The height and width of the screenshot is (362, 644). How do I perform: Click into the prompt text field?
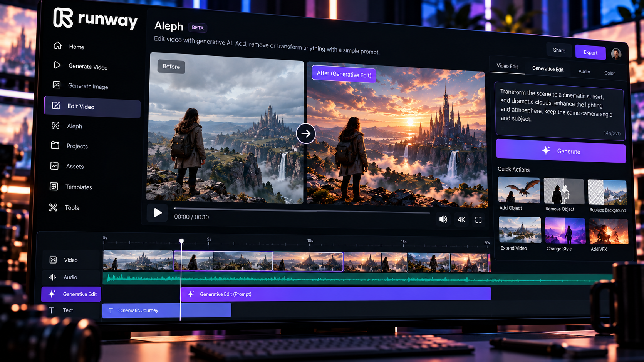point(560,110)
